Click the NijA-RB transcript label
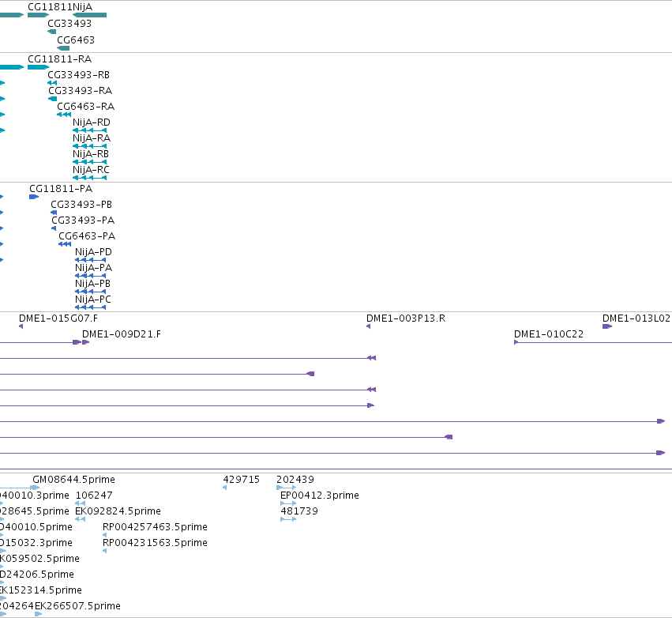Image resolution: width=672 pixels, height=618 pixels. click(91, 154)
